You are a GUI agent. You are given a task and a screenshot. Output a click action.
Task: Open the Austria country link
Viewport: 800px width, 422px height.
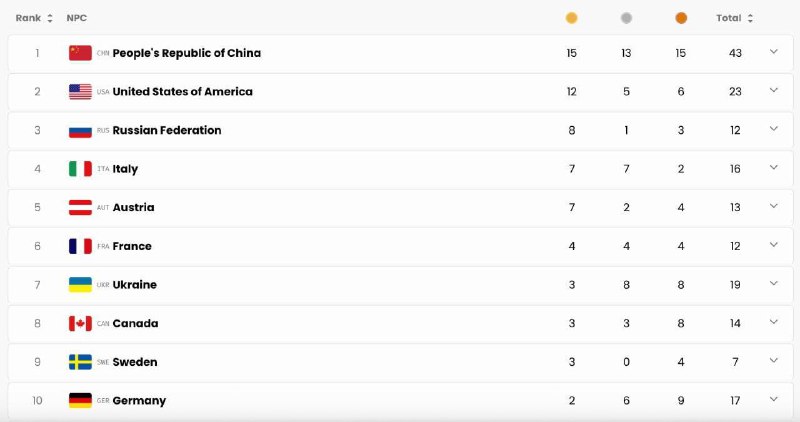pos(133,208)
